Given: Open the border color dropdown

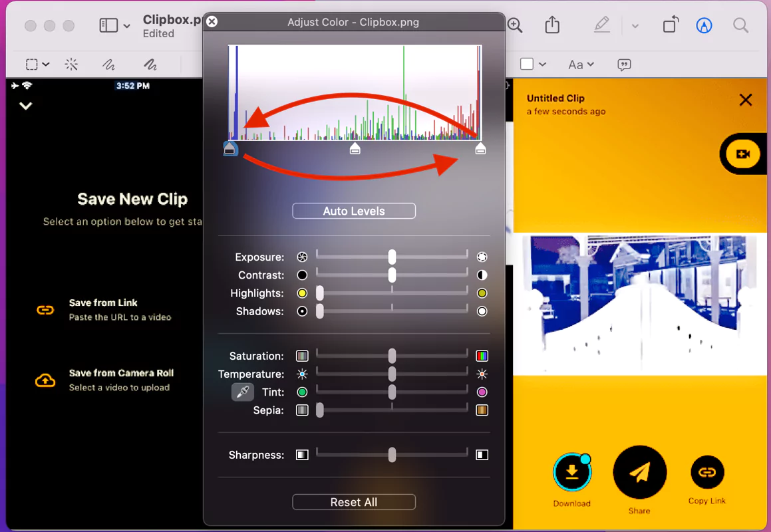Looking at the screenshot, I should (x=533, y=64).
